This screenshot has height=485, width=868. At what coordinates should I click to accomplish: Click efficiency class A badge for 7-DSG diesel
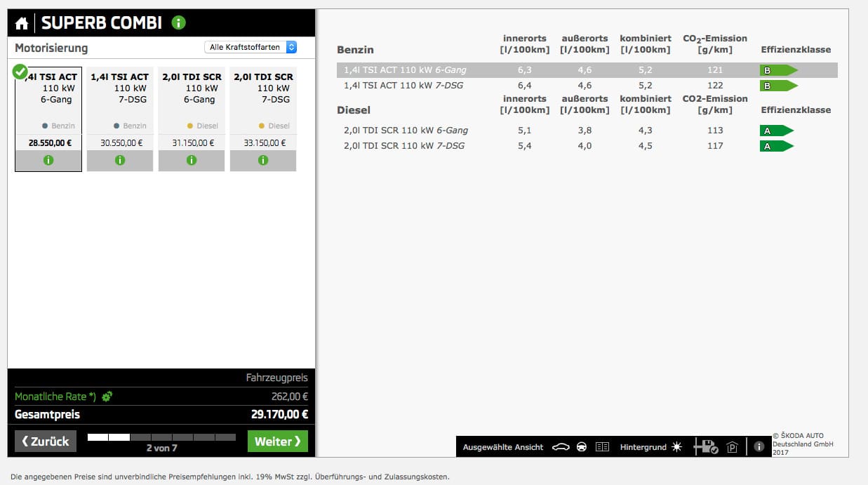(777, 146)
